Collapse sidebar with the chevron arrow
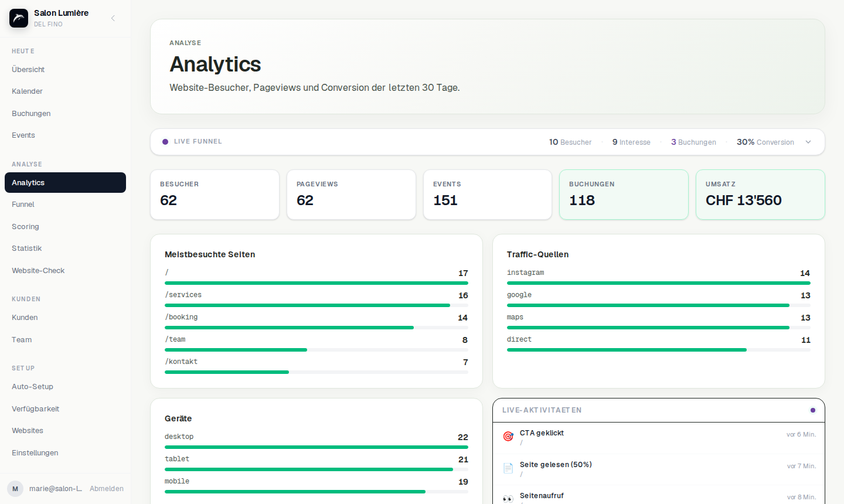The image size is (844, 504). click(x=113, y=18)
